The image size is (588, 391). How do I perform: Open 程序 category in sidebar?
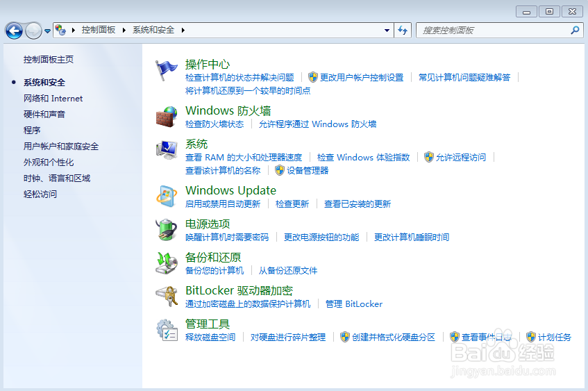click(32, 130)
